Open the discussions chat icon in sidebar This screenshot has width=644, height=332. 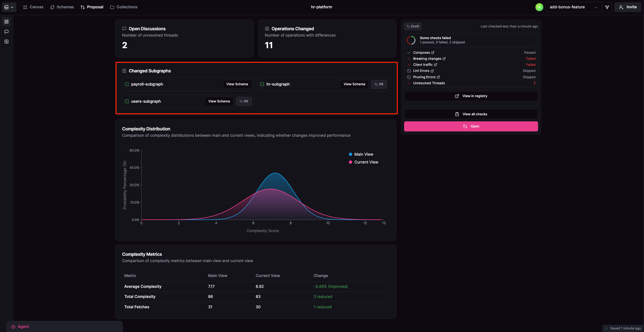7,32
